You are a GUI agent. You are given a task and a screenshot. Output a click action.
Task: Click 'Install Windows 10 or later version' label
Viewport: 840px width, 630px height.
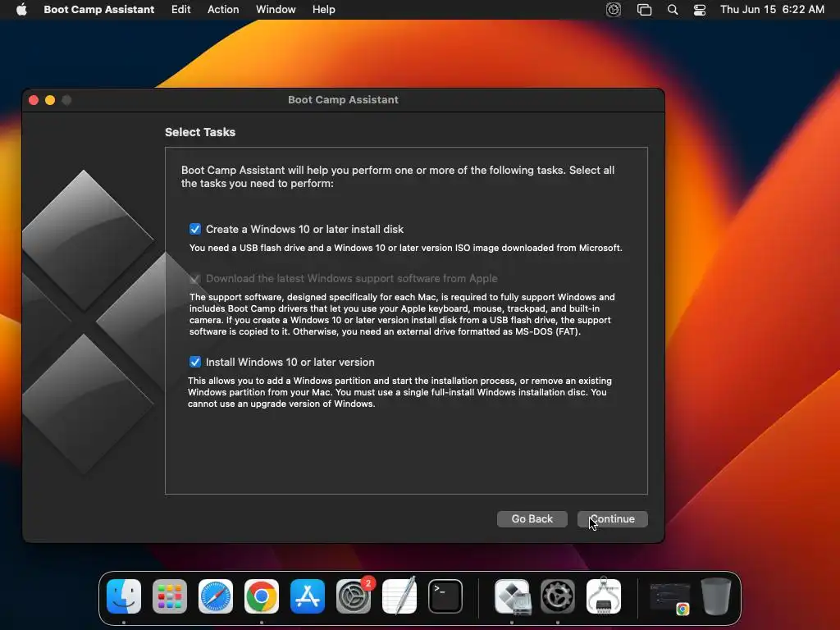pos(290,362)
